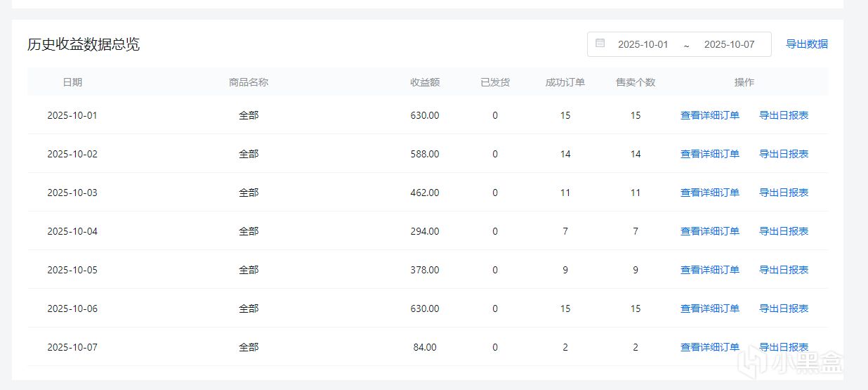Image resolution: width=868 pixels, height=390 pixels.
Task: View detailed orders for 2025-10-06
Action: 709,308
